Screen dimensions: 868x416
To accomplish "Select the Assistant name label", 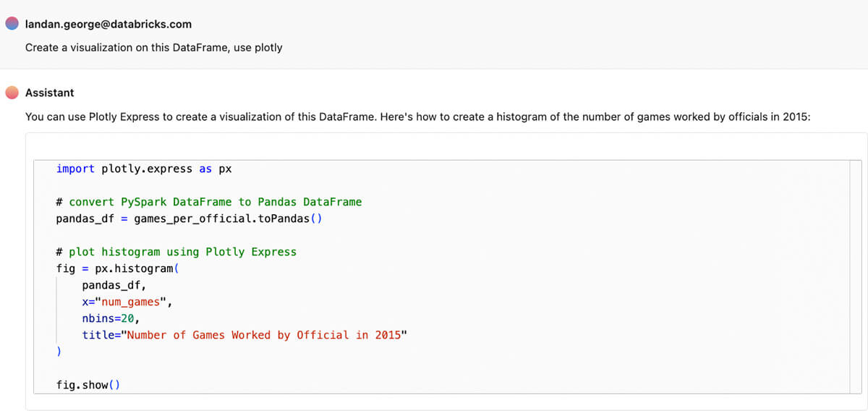I will 50,93.
